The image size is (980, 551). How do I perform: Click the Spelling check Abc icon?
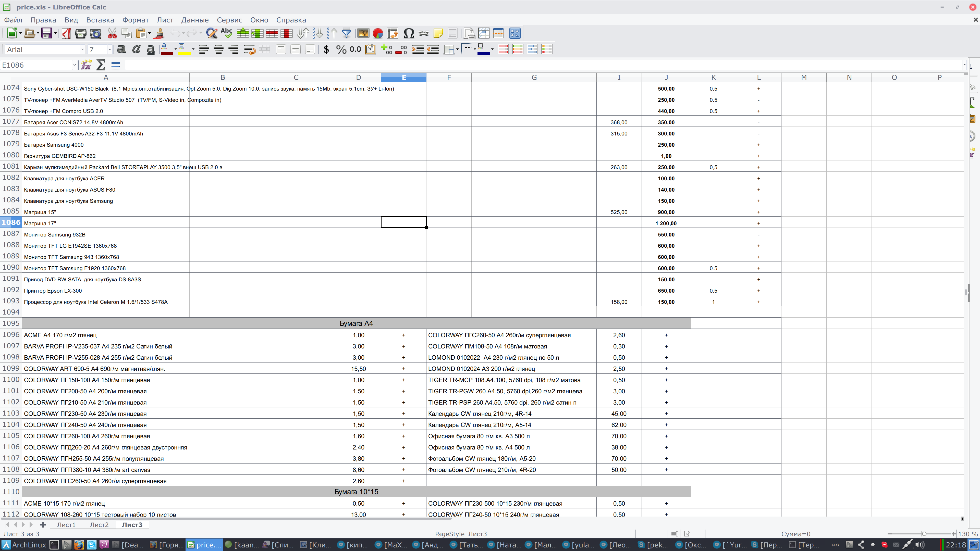pyautogui.click(x=226, y=33)
